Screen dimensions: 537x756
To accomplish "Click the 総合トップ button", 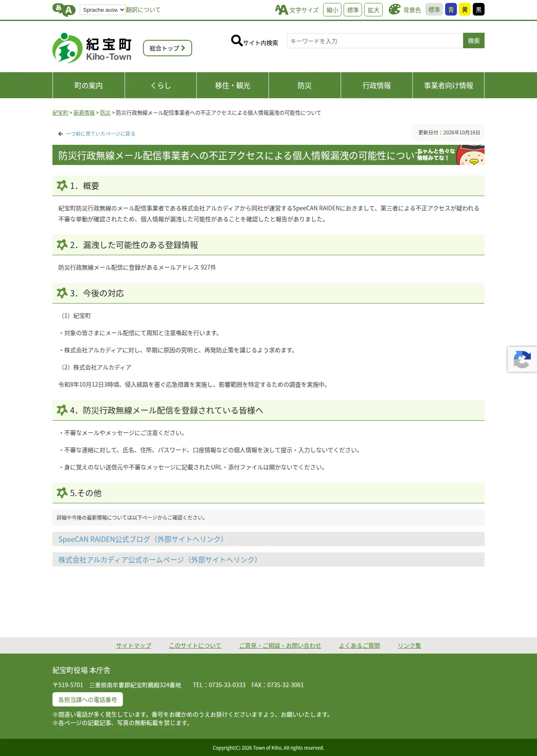I will click(167, 48).
